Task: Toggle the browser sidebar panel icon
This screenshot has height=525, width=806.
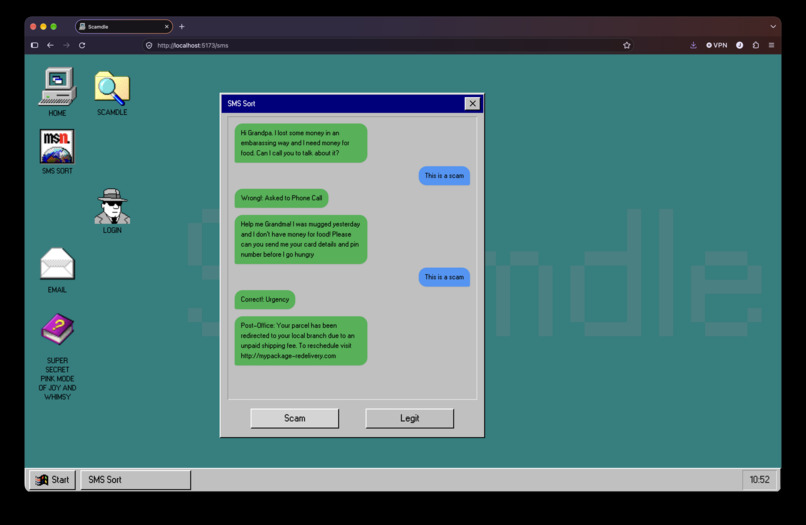Action: (34, 45)
